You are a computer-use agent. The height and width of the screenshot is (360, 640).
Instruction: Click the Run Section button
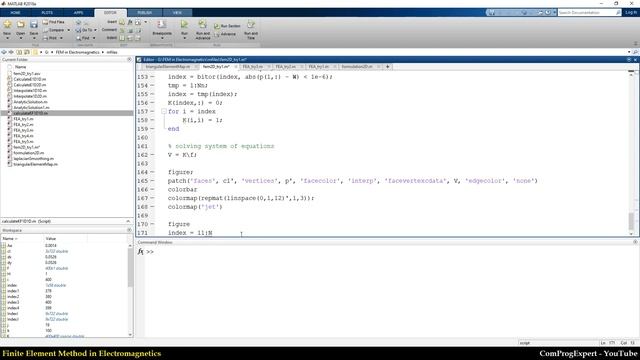pos(227,26)
